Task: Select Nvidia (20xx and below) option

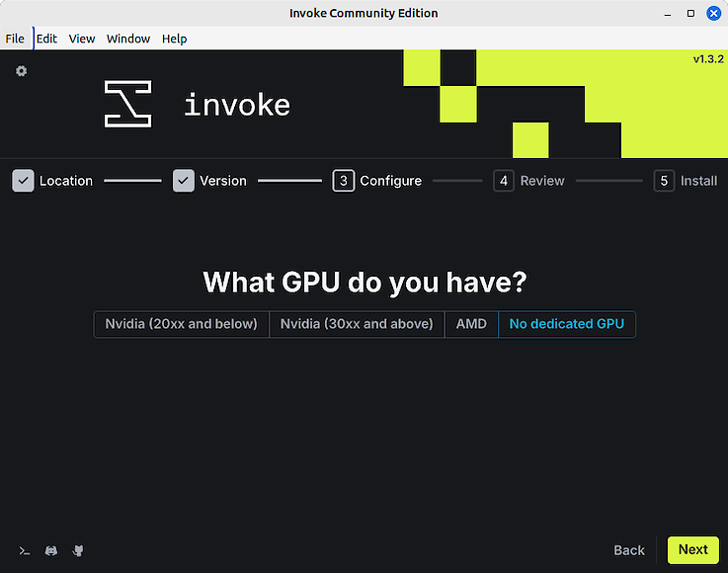Action: click(x=181, y=324)
